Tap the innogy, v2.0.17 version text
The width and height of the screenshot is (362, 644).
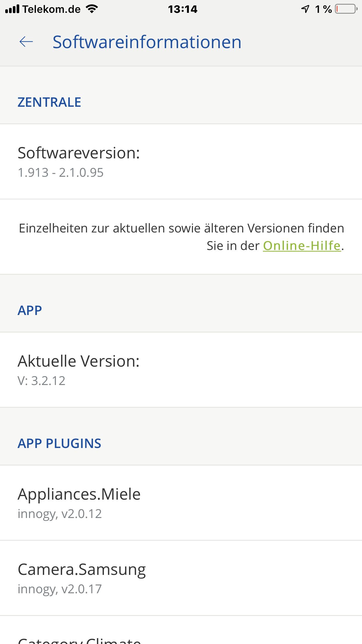click(60, 589)
